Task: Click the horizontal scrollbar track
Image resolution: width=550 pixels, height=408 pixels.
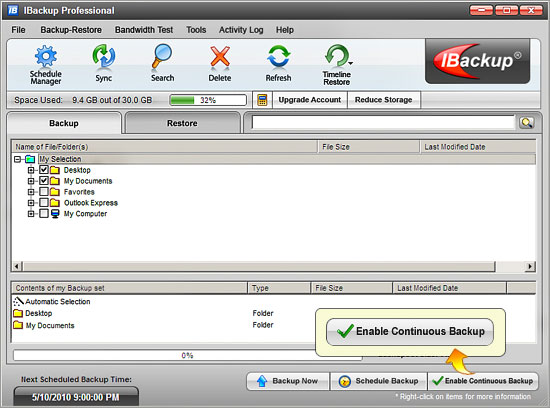Action: coord(259,267)
